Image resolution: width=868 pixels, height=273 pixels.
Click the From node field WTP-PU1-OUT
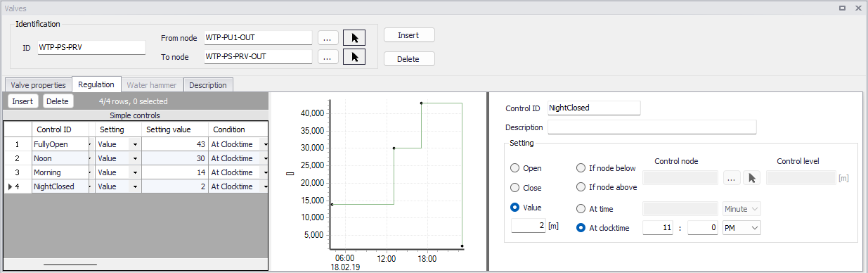257,37
